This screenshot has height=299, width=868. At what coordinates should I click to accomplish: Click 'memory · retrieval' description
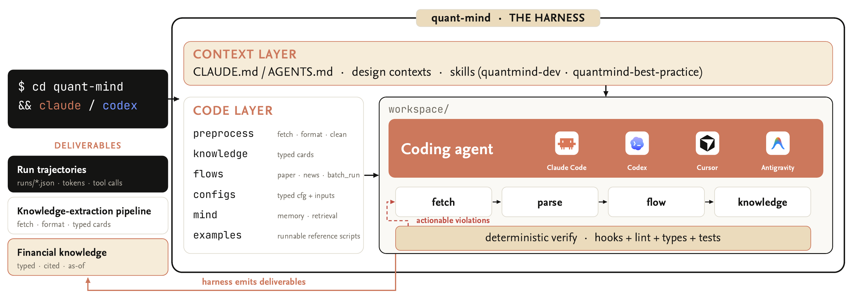tap(307, 216)
